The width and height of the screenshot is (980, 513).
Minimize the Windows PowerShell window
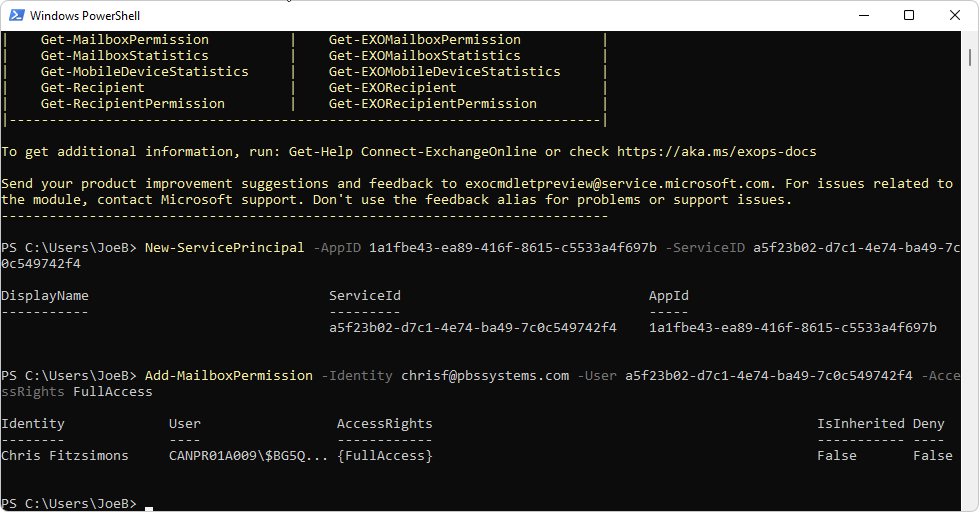[x=863, y=16]
